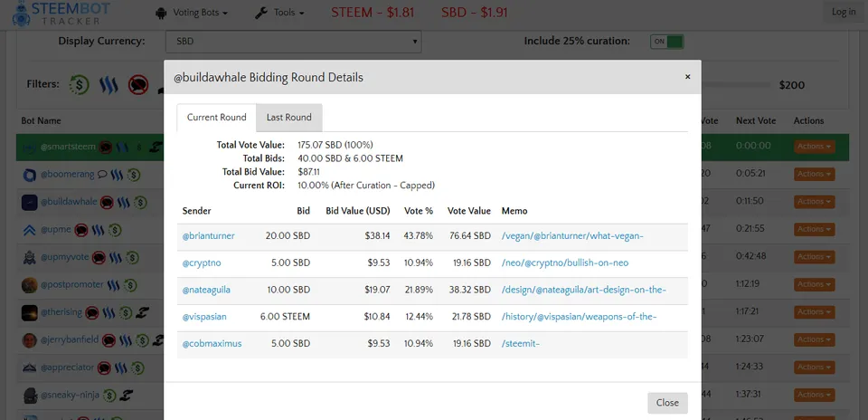Image resolution: width=868 pixels, height=420 pixels.
Task: Click the Steem icon beside @postpromoter
Action: coord(114,285)
